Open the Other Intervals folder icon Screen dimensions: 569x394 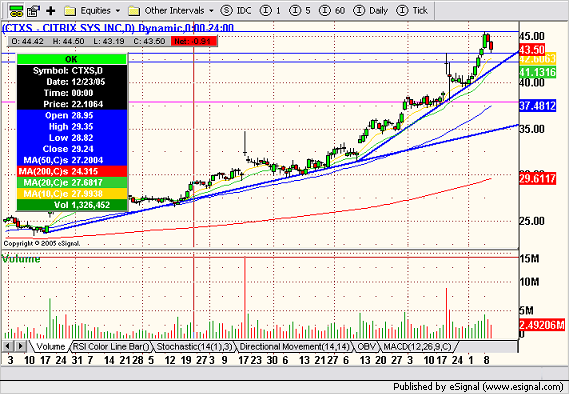click(134, 11)
